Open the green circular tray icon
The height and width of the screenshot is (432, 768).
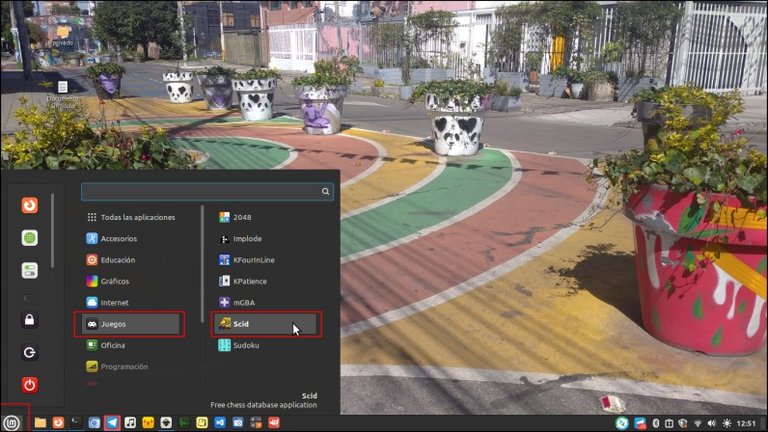tap(622, 423)
